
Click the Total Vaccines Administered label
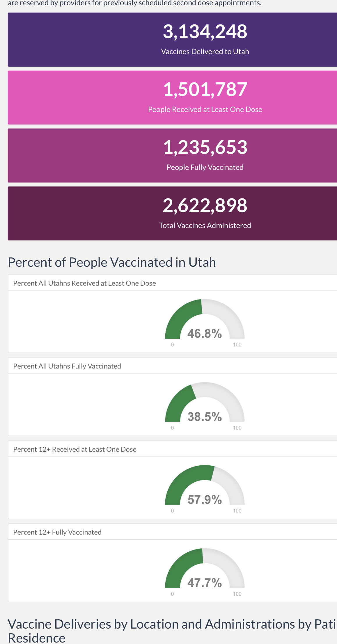tap(205, 225)
